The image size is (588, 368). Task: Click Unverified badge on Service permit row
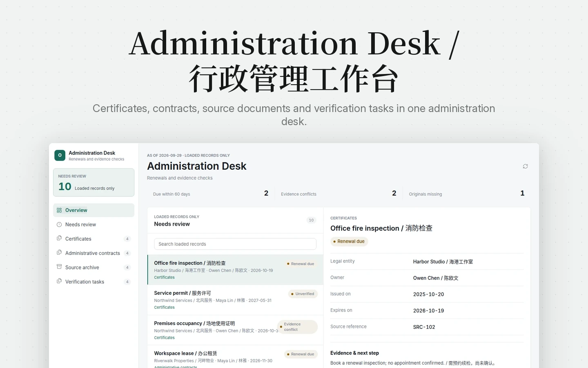[303, 294]
